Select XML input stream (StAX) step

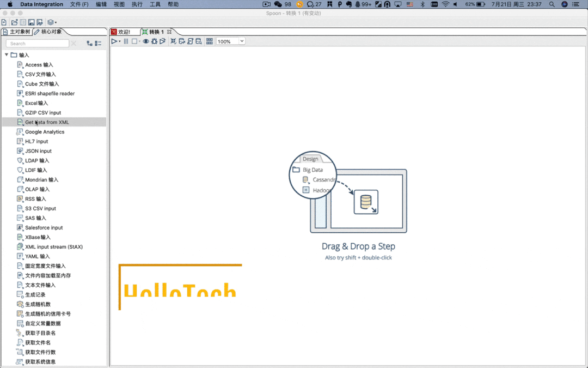(53, 247)
